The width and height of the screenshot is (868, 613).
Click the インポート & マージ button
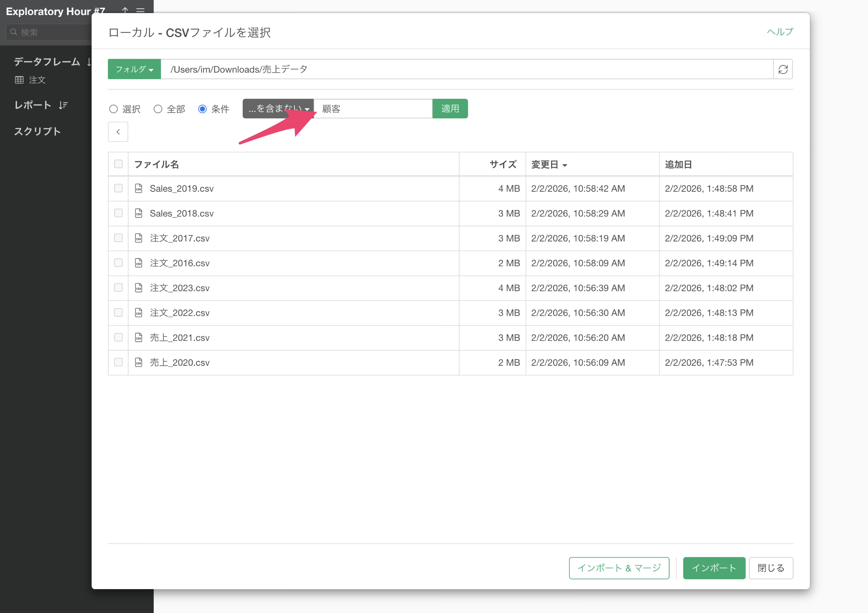coord(619,568)
